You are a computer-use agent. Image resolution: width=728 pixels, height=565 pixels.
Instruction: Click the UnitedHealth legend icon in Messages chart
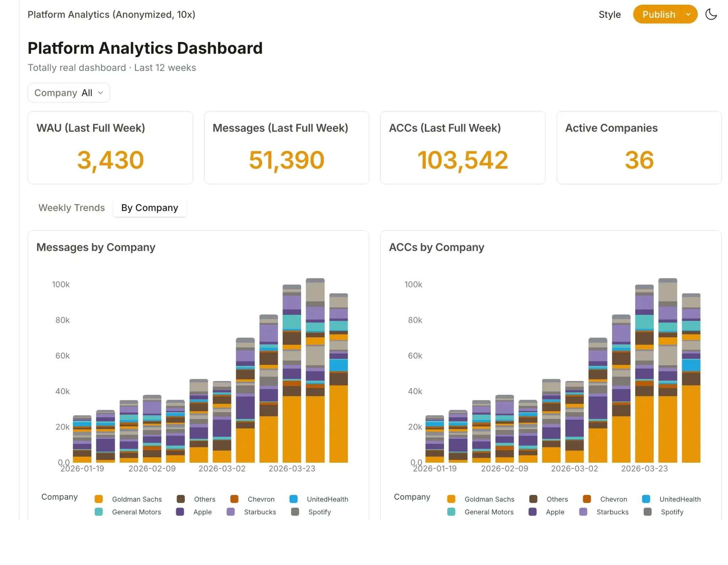coord(294,499)
